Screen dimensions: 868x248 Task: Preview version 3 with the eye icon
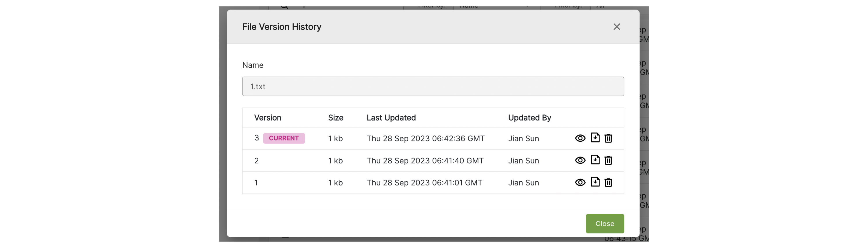[580, 138]
